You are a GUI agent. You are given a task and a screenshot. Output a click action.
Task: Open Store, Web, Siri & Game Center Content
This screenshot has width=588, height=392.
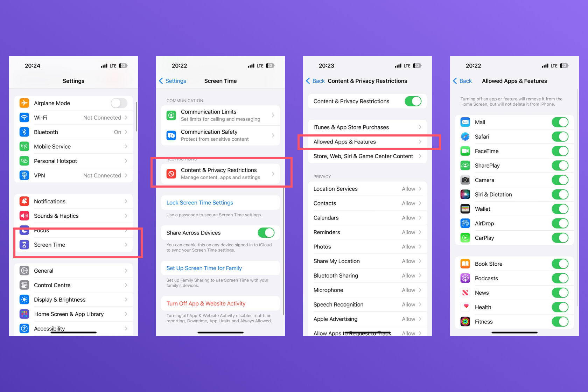[x=367, y=156]
